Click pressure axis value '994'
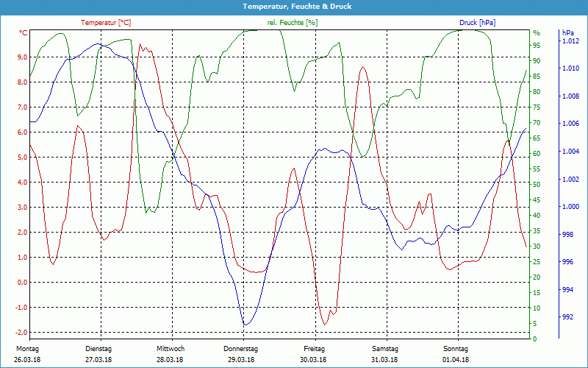The height and width of the screenshot is (368, 588). point(567,289)
